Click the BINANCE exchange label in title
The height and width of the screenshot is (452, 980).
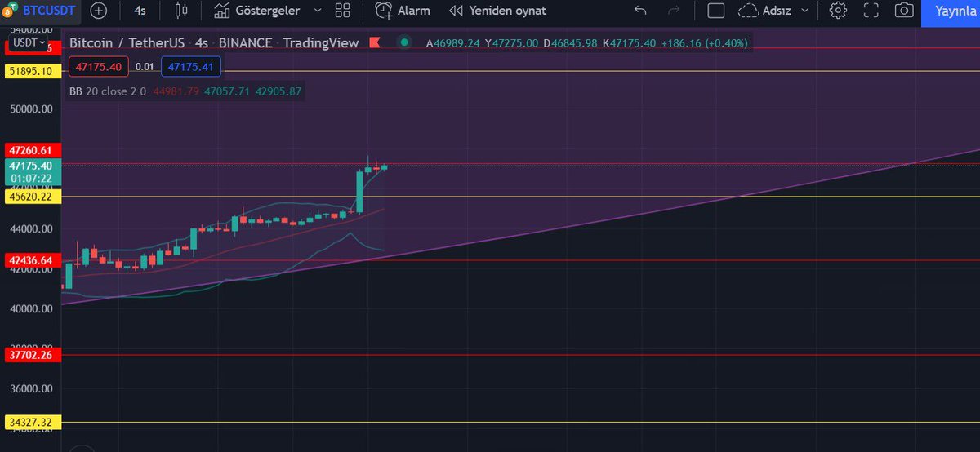click(x=245, y=43)
